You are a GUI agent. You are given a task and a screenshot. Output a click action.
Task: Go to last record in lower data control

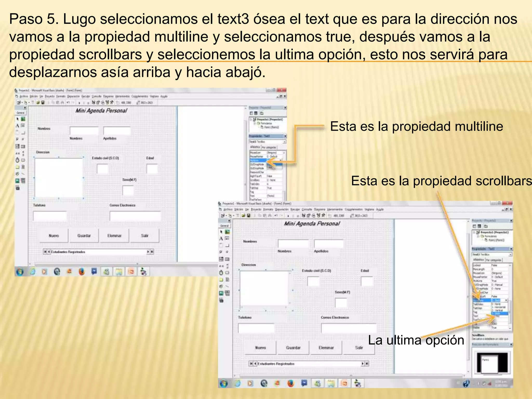coord(367,364)
